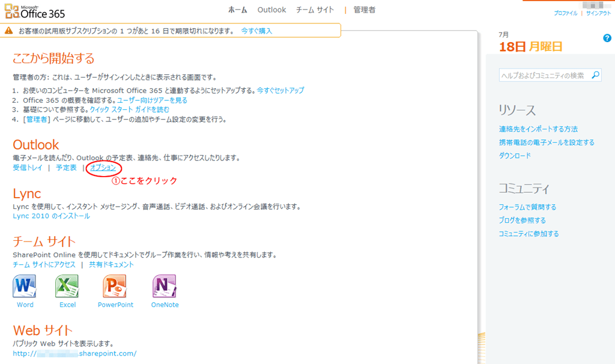This screenshot has height=364, width=615.
Task: Open ブログを参照する community link
Action: tap(522, 220)
